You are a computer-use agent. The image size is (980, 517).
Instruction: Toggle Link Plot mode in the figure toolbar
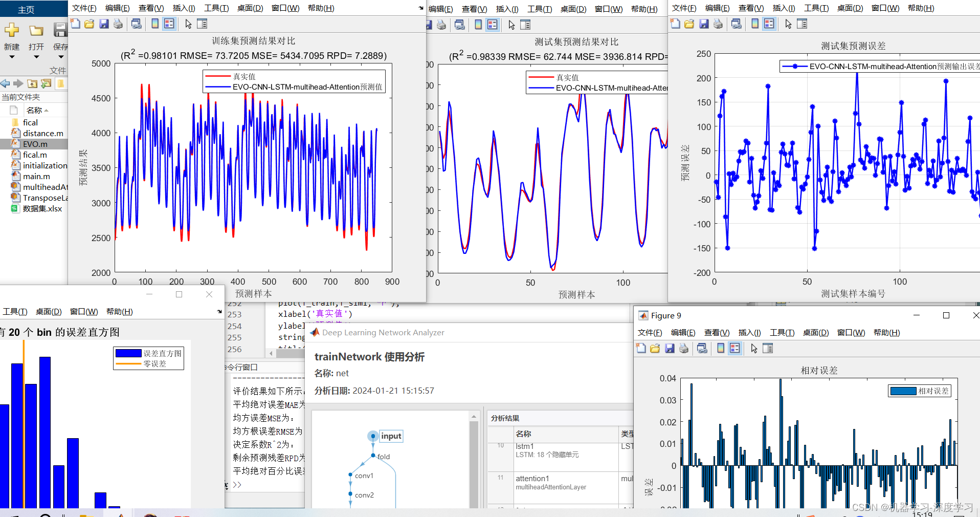click(136, 24)
